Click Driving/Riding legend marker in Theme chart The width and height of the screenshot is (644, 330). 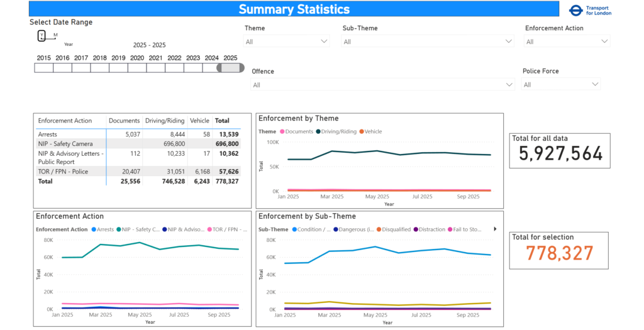319,132
